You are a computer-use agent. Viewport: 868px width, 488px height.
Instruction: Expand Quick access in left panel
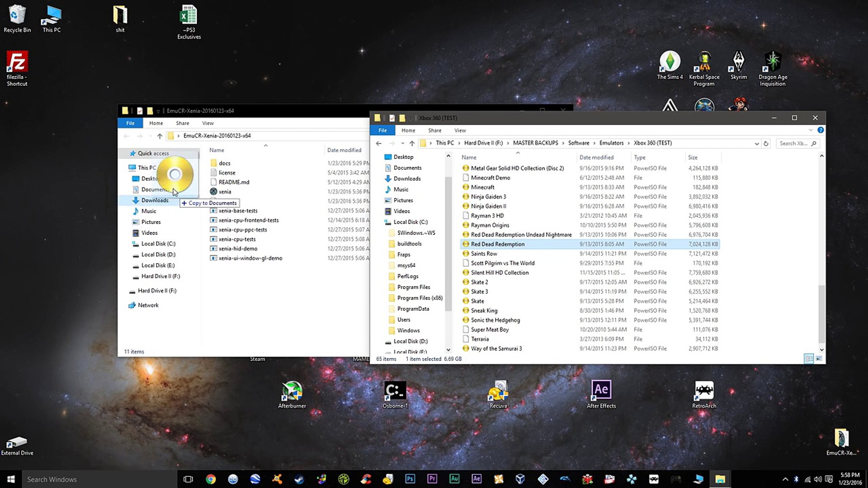(x=124, y=153)
